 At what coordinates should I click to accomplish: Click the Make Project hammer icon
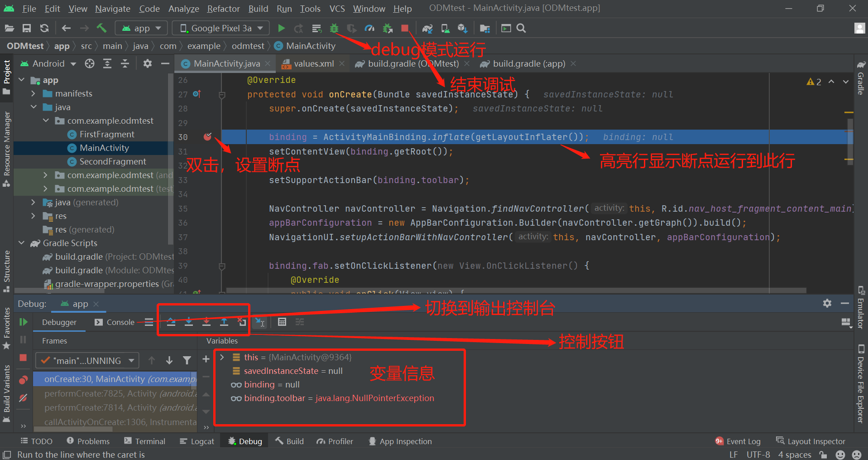[x=101, y=29]
